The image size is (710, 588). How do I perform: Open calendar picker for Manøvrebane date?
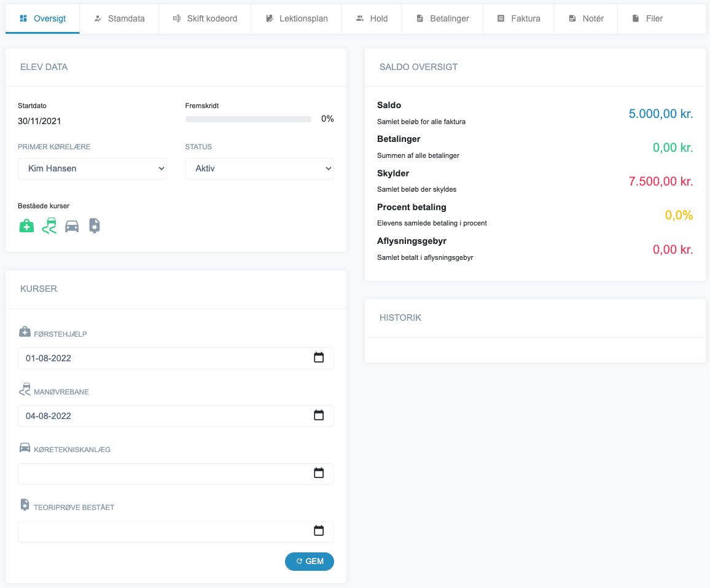(x=319, y=415)
